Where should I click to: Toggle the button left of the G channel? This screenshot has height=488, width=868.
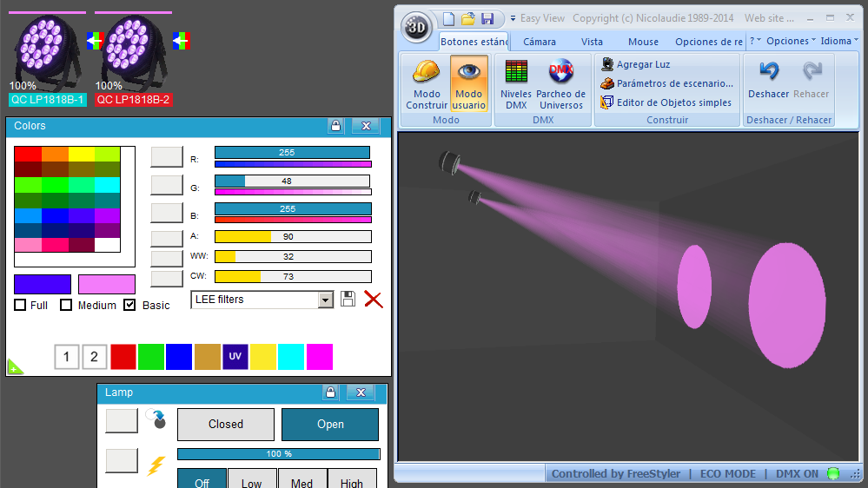(167, 185)
